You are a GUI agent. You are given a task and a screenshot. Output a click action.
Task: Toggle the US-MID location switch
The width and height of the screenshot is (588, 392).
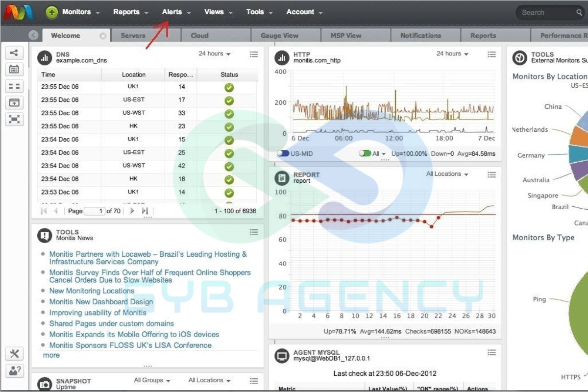(x=283, y=153)
